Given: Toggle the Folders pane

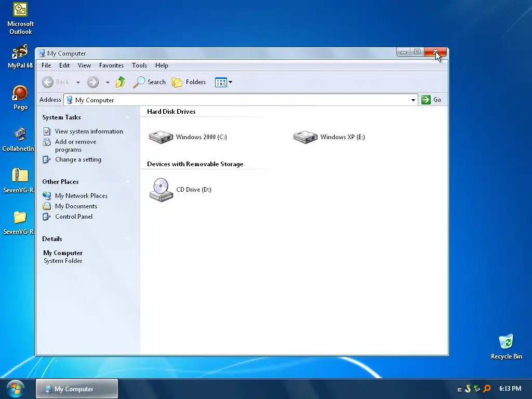Looking at the screenshot, I should [x=189, y=82].
